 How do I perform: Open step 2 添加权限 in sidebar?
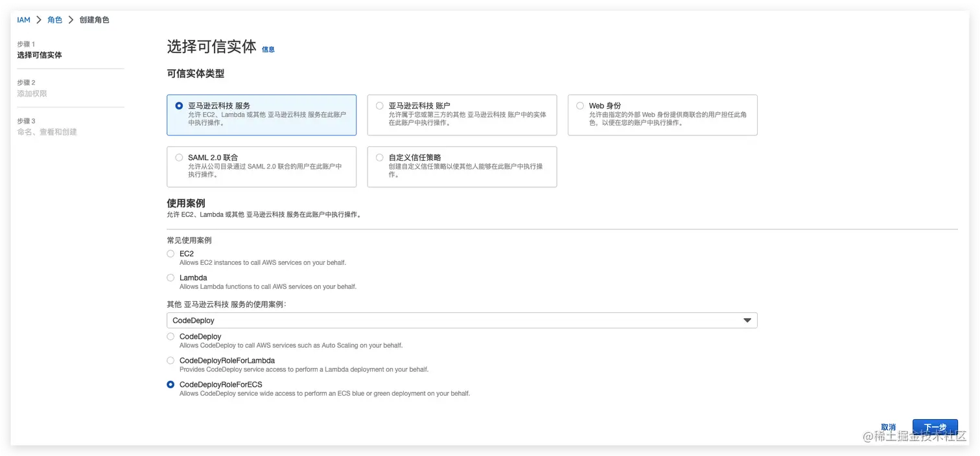[32, 93]
